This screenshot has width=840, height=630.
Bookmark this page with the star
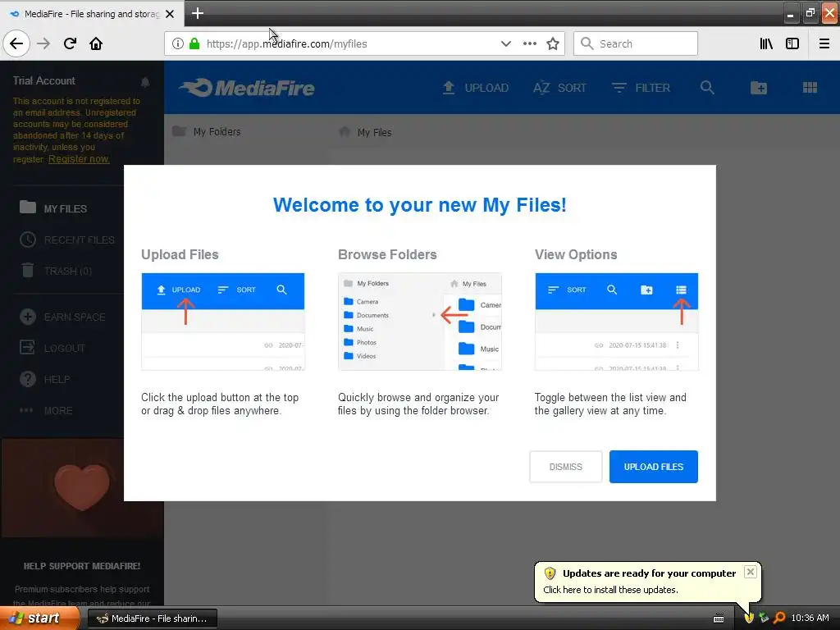pos(553,43)
